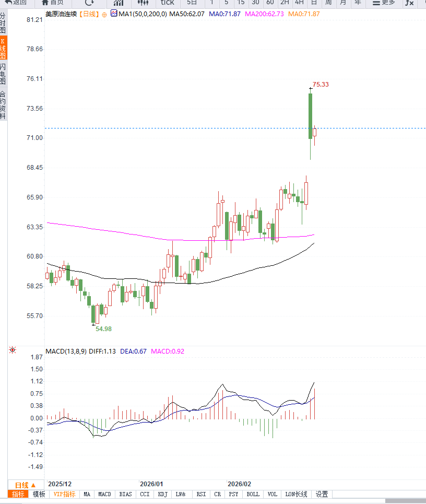This screenshot has width=426, height=504.
Task: Select the 2H period
Action: tap(285, 3)
